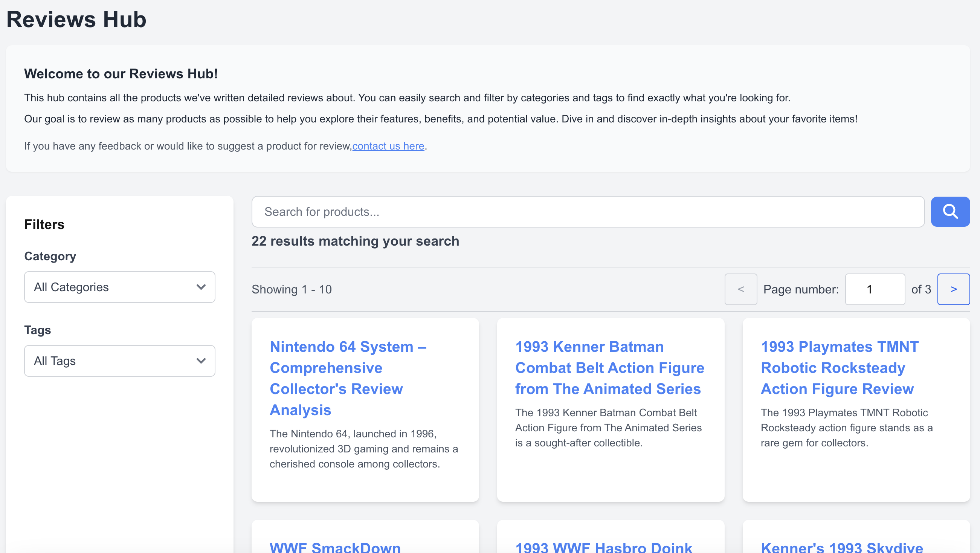Click the 'Showing 1 - 10' text

[292, 289]
